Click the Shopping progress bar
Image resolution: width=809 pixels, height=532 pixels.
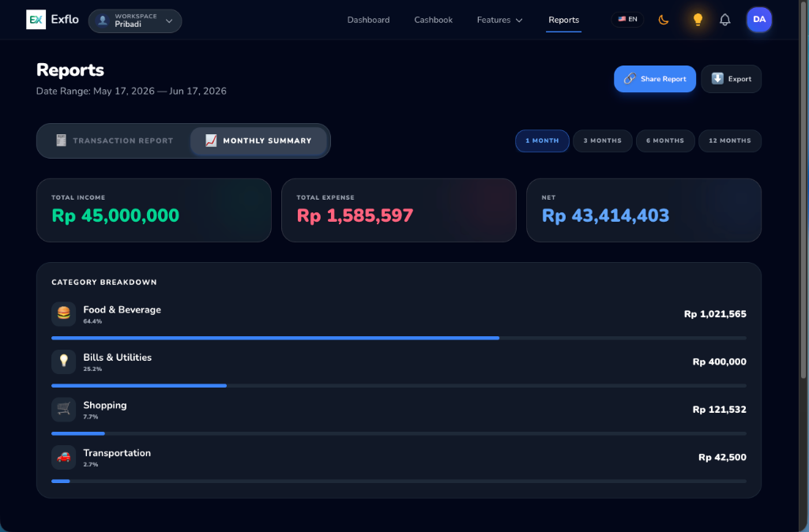(399, 433)
